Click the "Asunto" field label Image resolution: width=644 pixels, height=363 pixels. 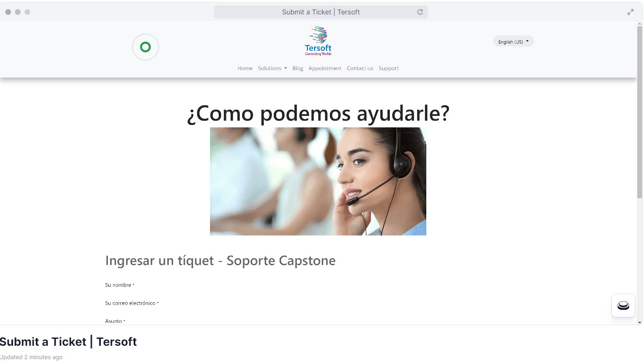114,321
